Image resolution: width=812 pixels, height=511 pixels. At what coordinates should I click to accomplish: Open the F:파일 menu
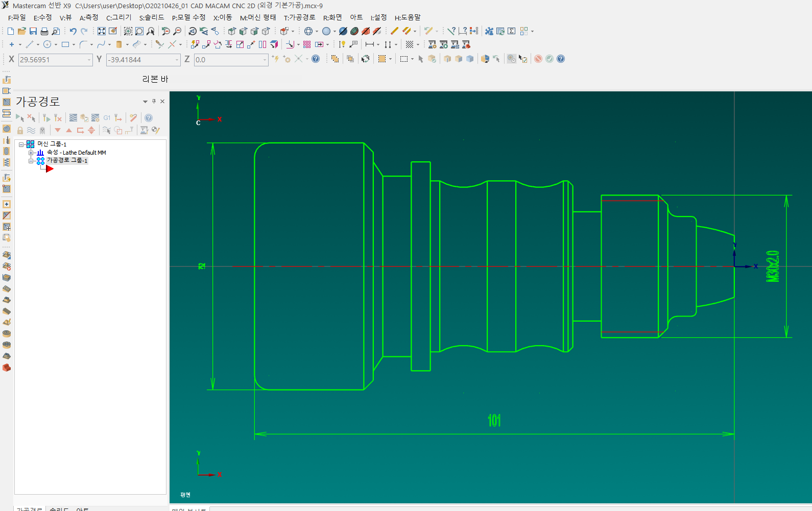pyautogui.click(x=17, y=17)
